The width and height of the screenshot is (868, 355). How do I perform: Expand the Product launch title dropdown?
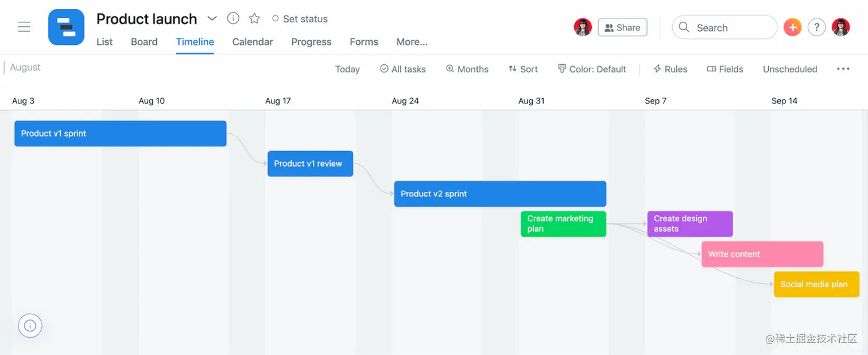pos(212,18)
